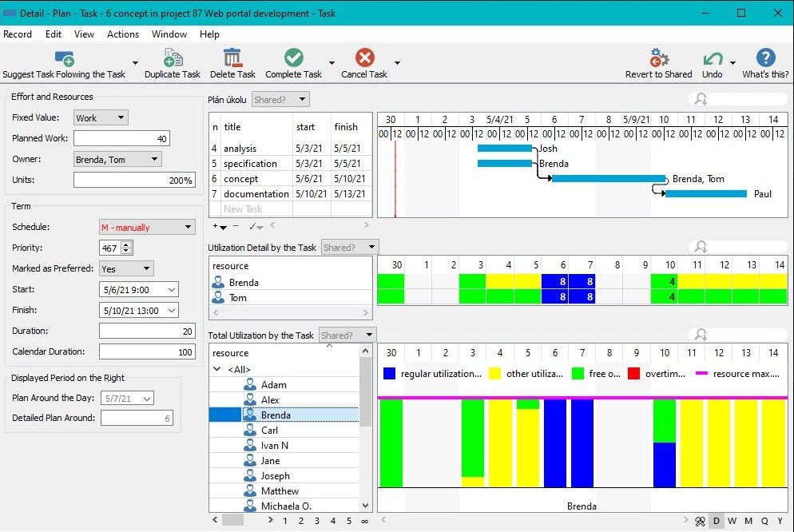Select Matthew's person icon in resource list

pyautogui.click(x=250, y=491)
